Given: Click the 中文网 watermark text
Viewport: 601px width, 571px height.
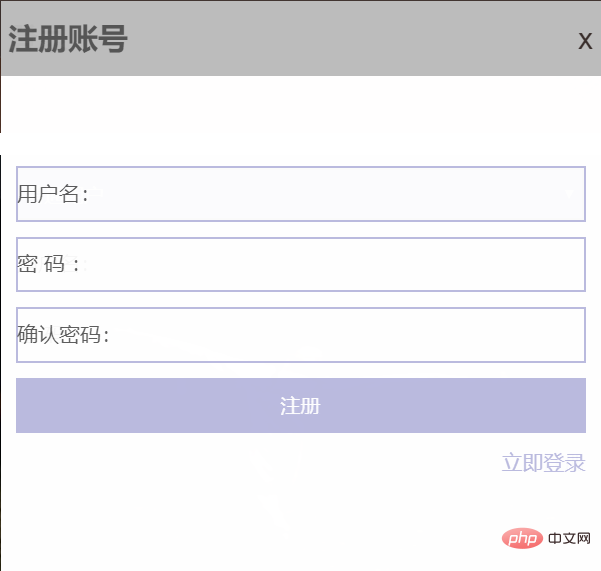Looking at the screenshot, I should [x=570, y=540].
